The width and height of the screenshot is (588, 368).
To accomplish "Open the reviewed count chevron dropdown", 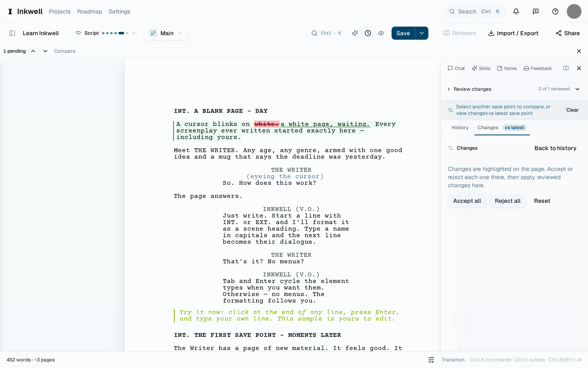I will pyautogui.click(x=578, y=89).
